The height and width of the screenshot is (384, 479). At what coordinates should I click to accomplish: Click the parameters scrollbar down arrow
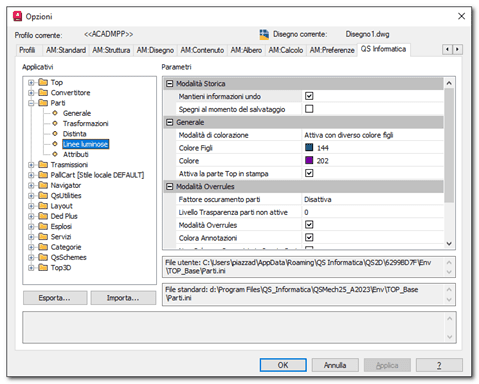tap(449, 244)
